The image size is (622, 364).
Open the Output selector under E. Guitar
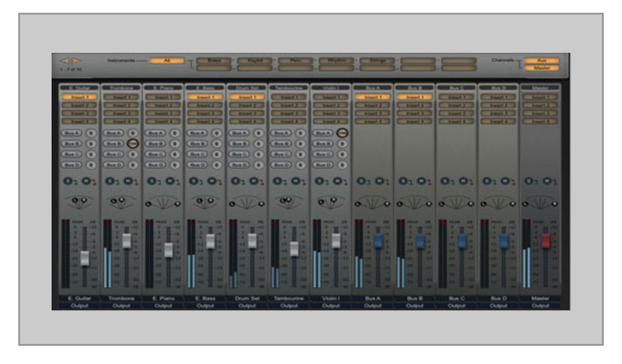(79, 306)
